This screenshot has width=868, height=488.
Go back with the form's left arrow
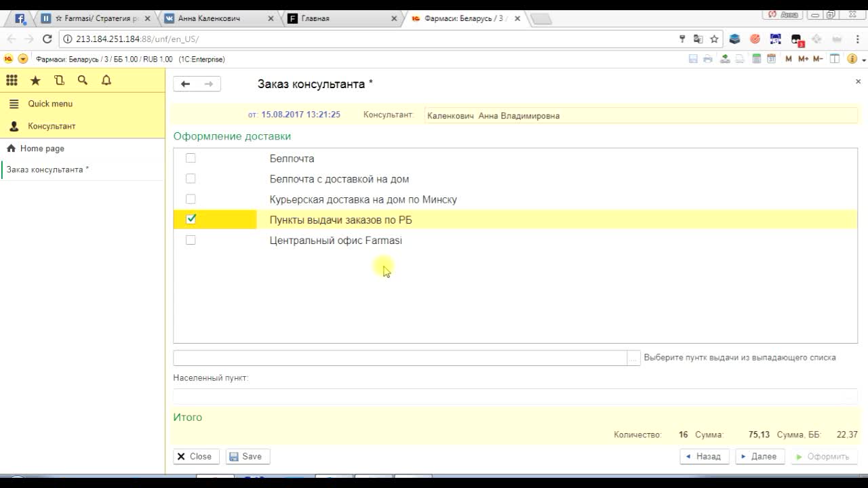(185, 84)
